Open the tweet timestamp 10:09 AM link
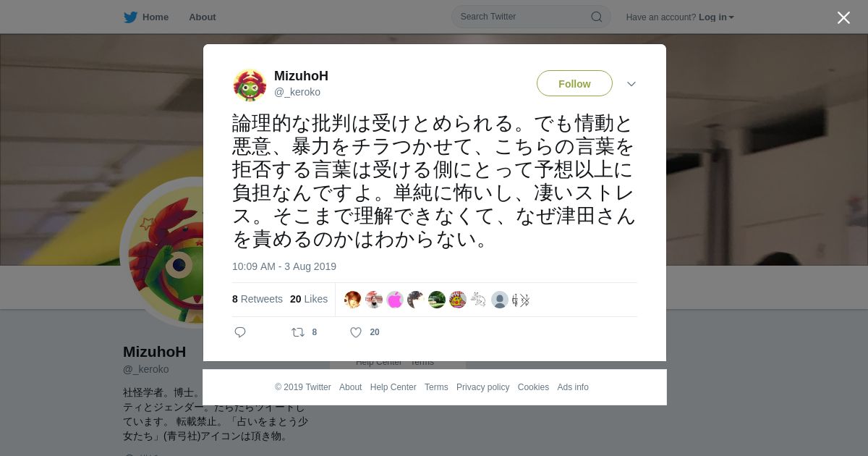868x456 pixels. coord(284,266)
